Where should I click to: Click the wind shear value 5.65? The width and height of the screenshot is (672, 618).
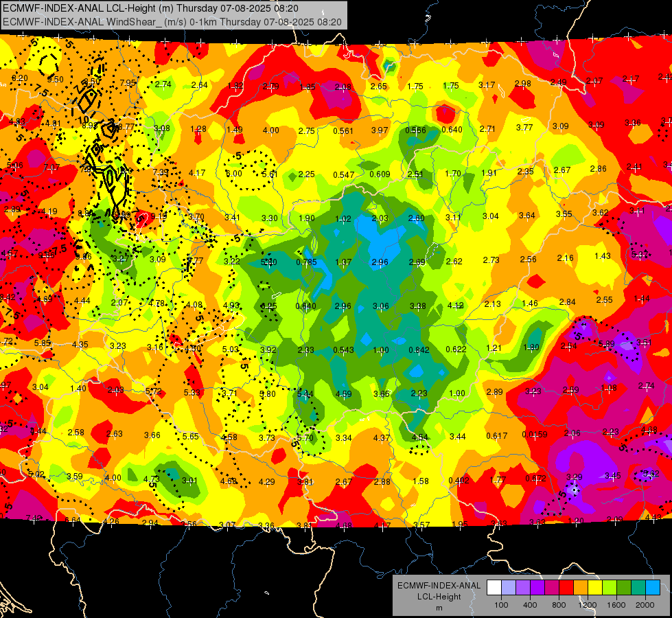point(191,436)
